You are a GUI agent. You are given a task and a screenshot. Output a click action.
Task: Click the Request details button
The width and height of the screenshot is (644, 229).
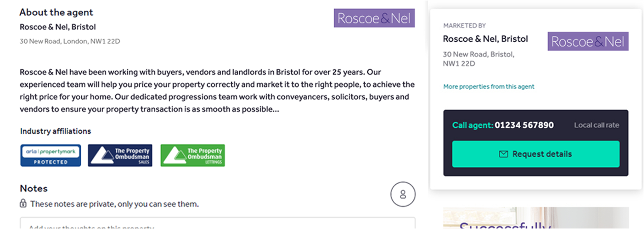[536, 154]
